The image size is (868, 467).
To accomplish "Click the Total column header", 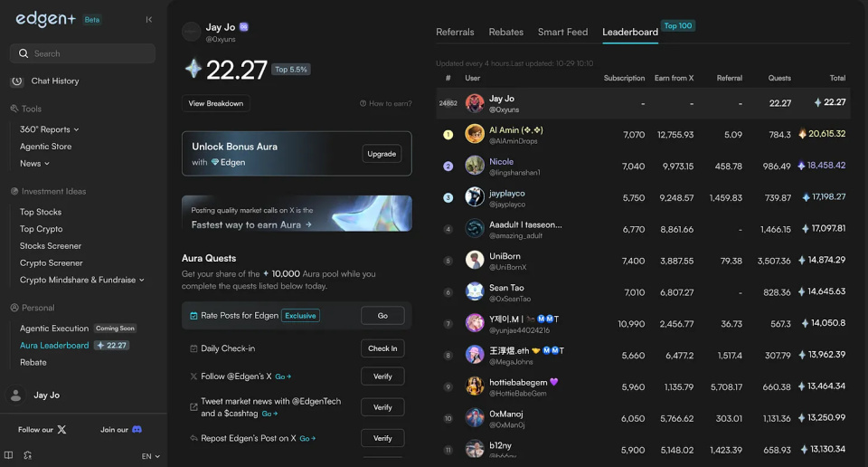I will pos(837,78).
